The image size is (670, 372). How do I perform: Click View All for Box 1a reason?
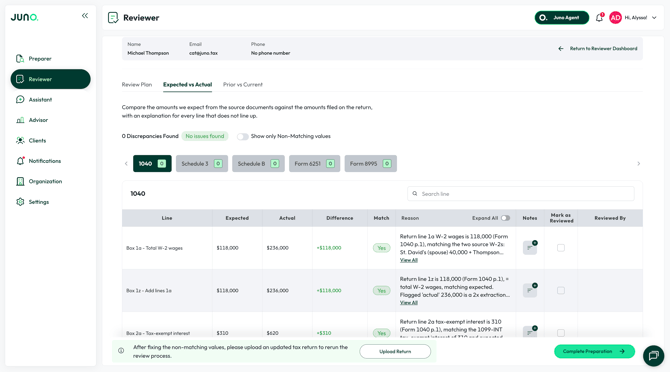pyautogui.click(x=408, y=260)
